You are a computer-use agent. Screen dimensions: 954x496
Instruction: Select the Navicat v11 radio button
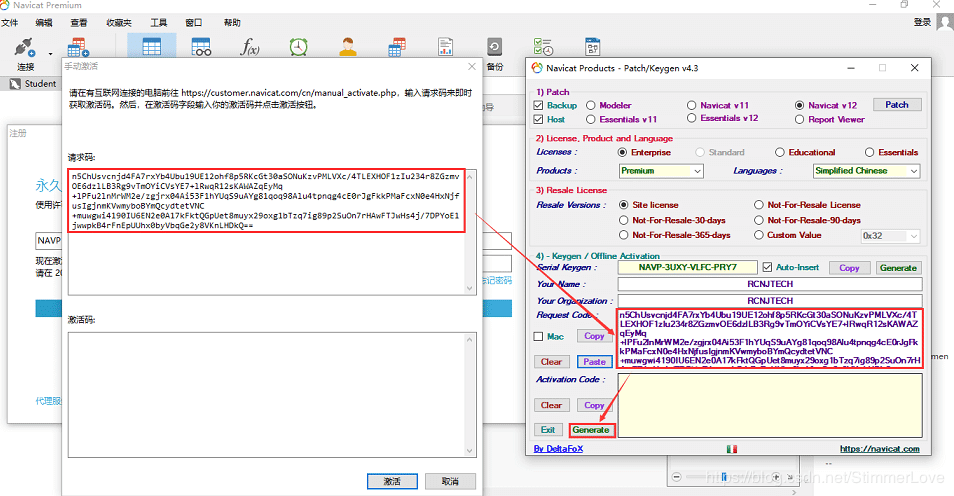692,105
